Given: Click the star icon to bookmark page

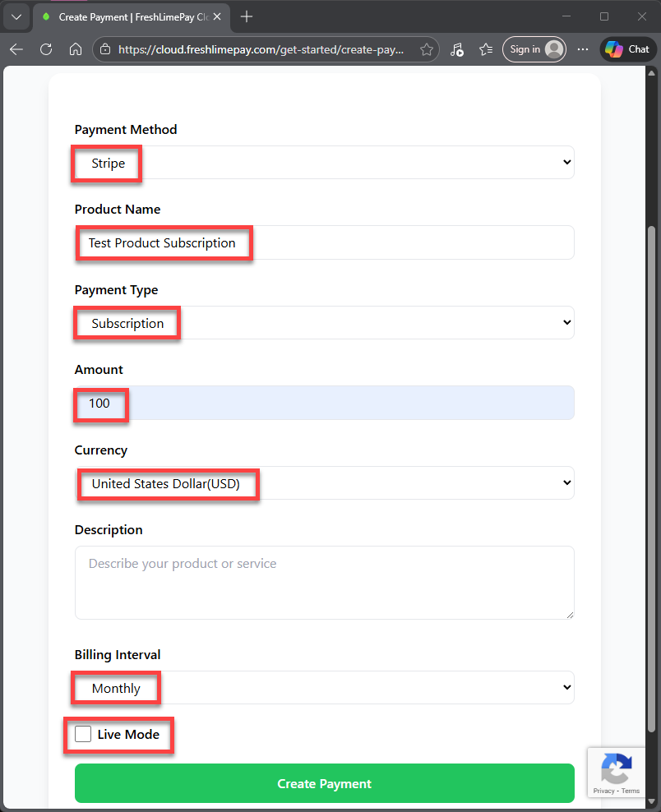Looking at the screenshot, I should coord(427,49).
